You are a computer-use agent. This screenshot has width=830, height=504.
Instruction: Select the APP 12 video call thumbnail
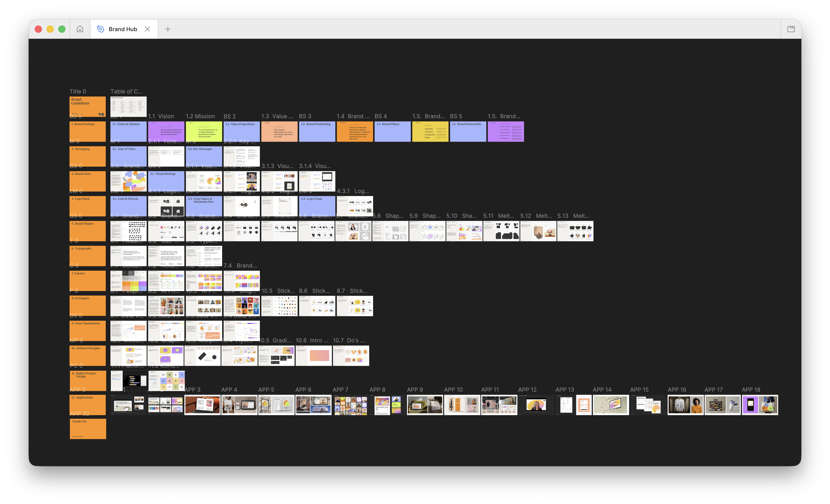coord(536,405)
